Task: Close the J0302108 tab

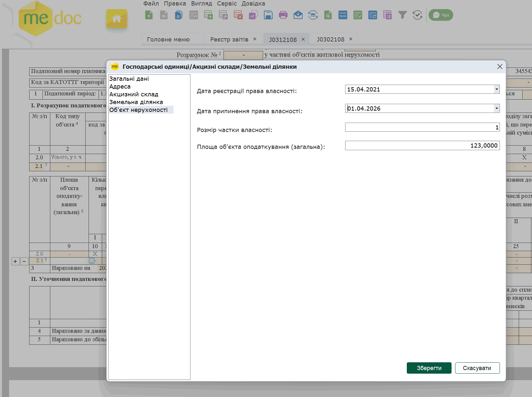Action: pyautogui.click(x=351, y=39)
